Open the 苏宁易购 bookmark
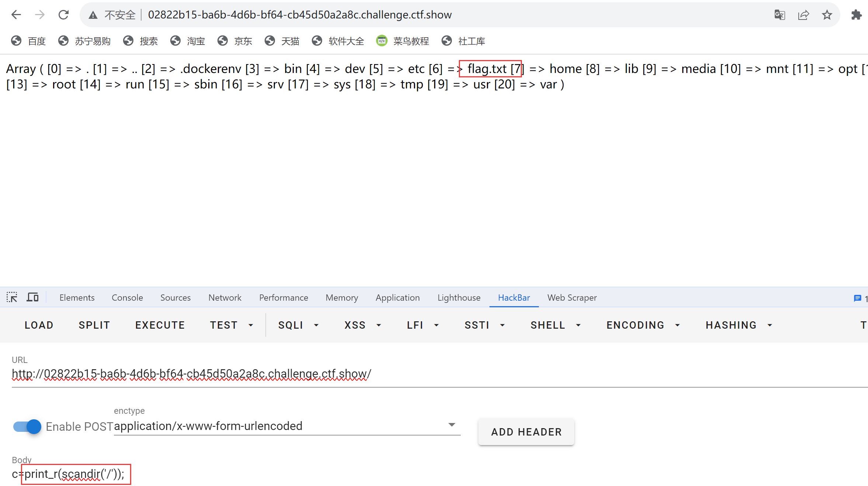Screen dimensions: 868x486 point(84,41)
